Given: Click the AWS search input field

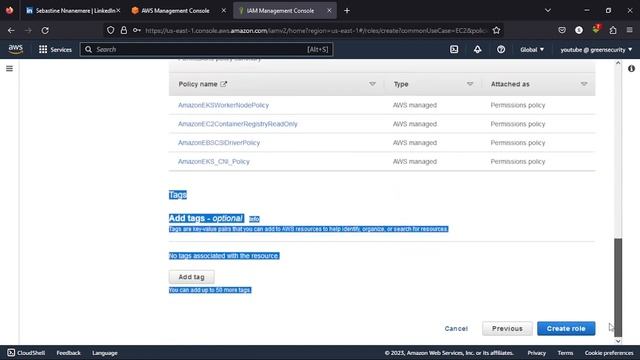Looking at the screenshot, I should pos(207,49).
